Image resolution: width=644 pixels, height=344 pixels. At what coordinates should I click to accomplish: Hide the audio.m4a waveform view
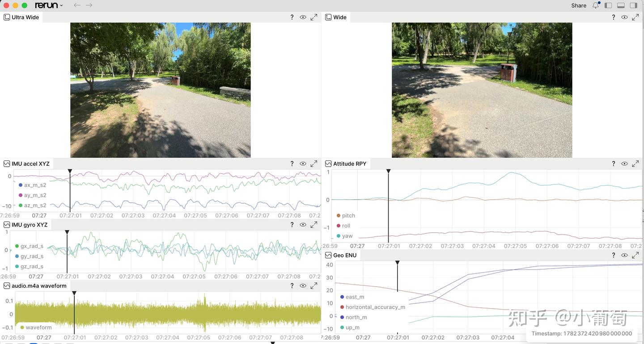303,285
